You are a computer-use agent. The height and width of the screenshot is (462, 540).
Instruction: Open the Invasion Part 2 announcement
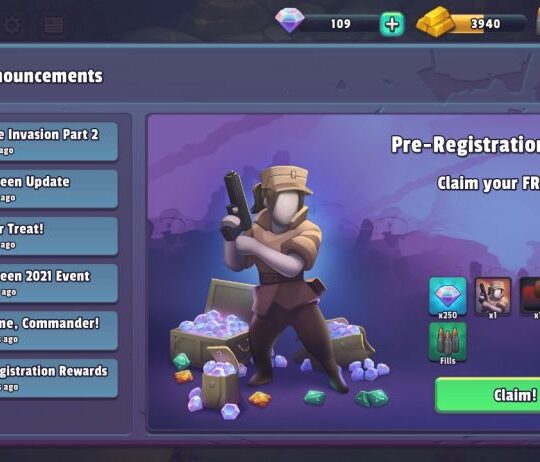pyautogui.click(x=59, y=141)
